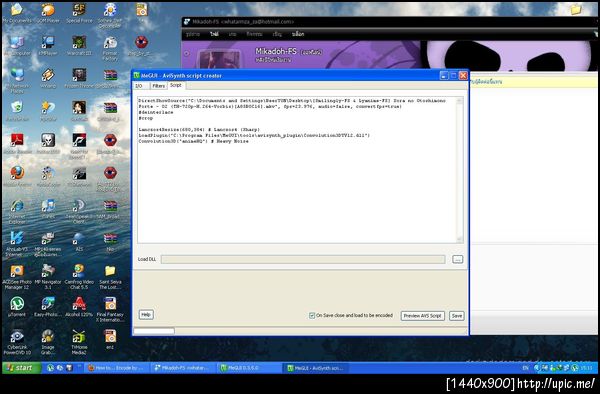Open the Windows Start menu
This screenshot has width=600, height=394.
(x=21, y=368)
